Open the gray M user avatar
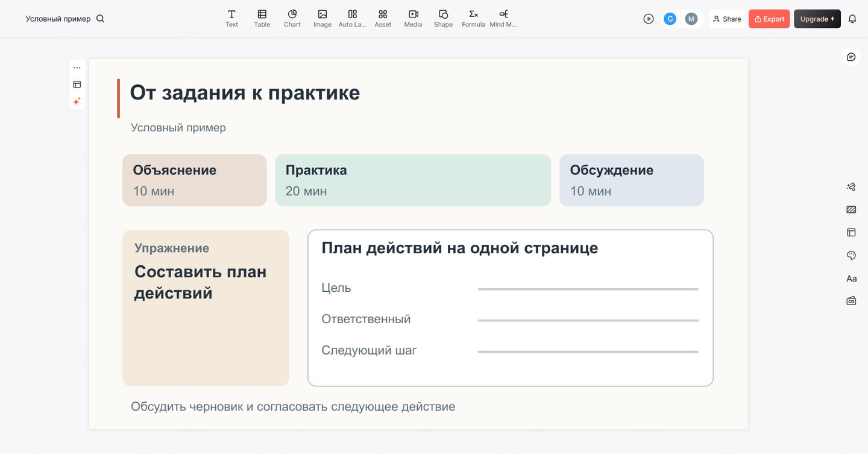 [x=691, y=19]
